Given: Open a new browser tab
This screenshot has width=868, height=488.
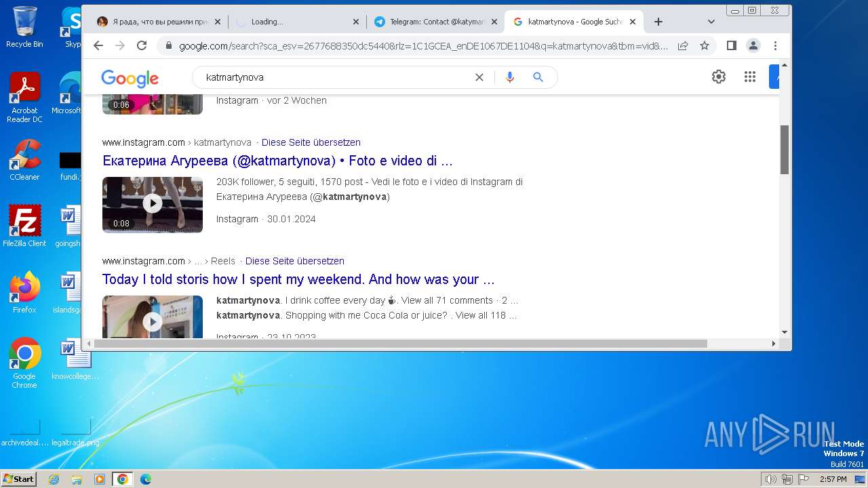Looking at the screenshot, I should click(658, 22).
